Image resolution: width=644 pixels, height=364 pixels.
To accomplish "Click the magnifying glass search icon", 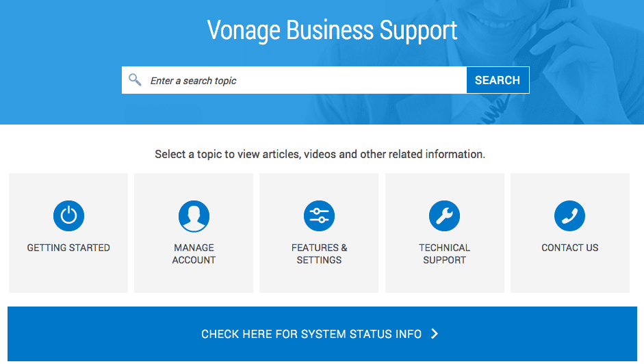I will click(135, 79).
